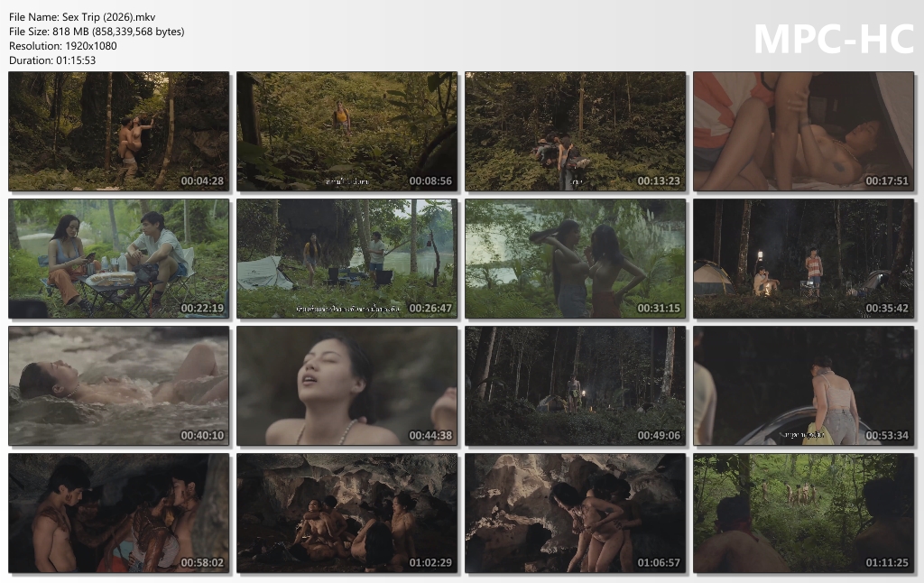This screenshot has width=924, height=583.
Task: Open the night forest frame 00:49:06
Action: point(575,385)
